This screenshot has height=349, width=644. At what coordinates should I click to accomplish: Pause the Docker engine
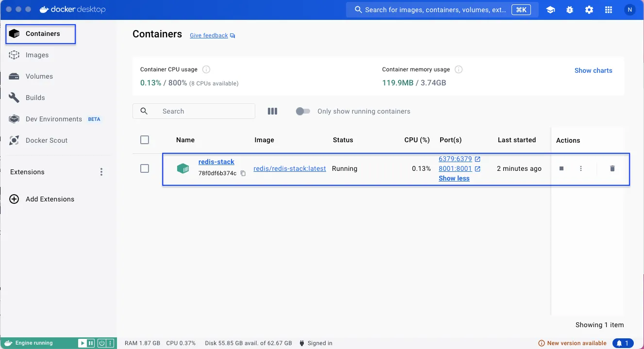coord(90,343)
